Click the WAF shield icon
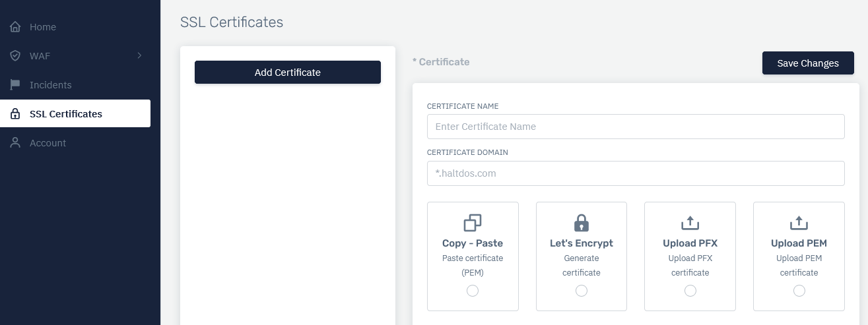 15,56
